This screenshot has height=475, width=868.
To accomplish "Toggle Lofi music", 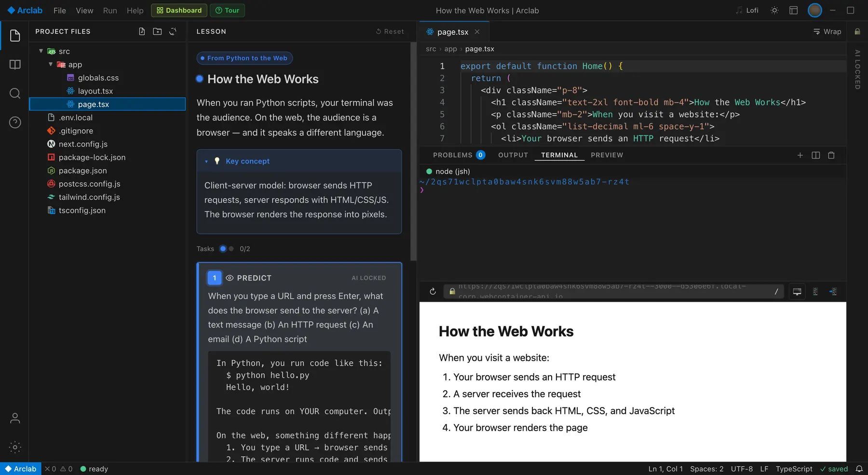I will pyautogui.click(x=747, y=11).
